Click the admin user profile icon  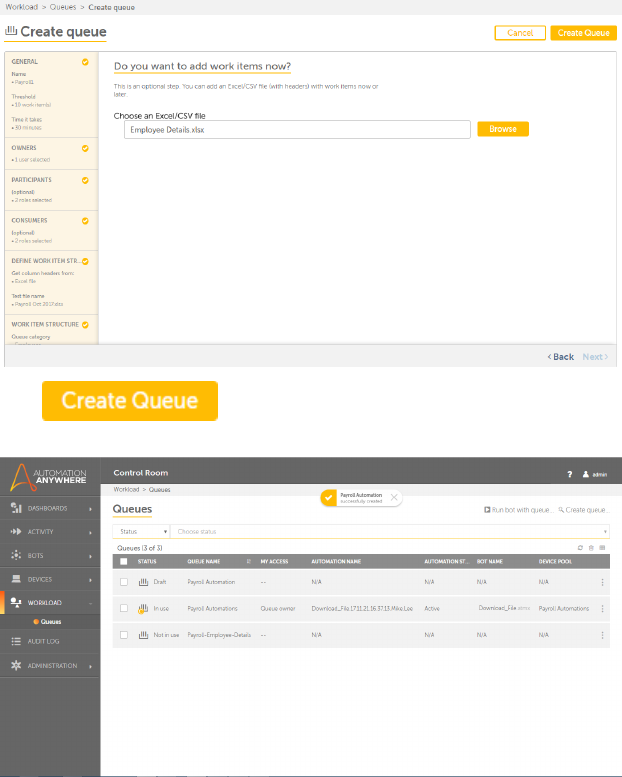click(x=585, y=474)
